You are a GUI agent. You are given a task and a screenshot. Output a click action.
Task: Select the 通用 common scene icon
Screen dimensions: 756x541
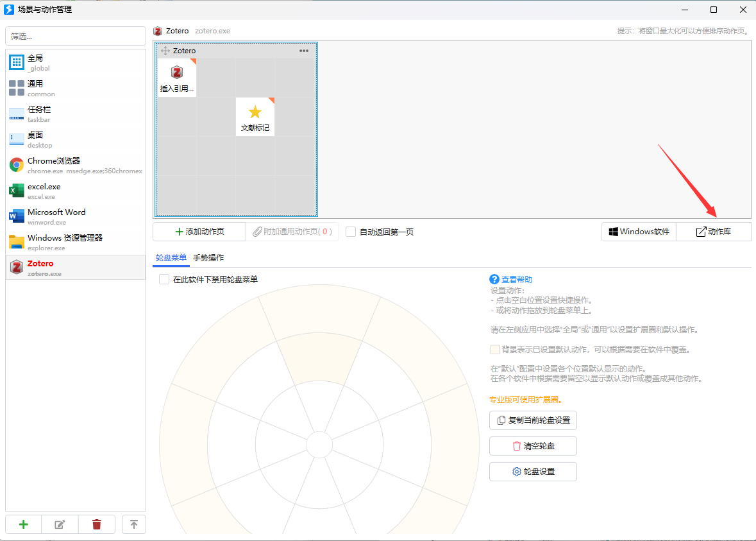click(x=17, y=89)
